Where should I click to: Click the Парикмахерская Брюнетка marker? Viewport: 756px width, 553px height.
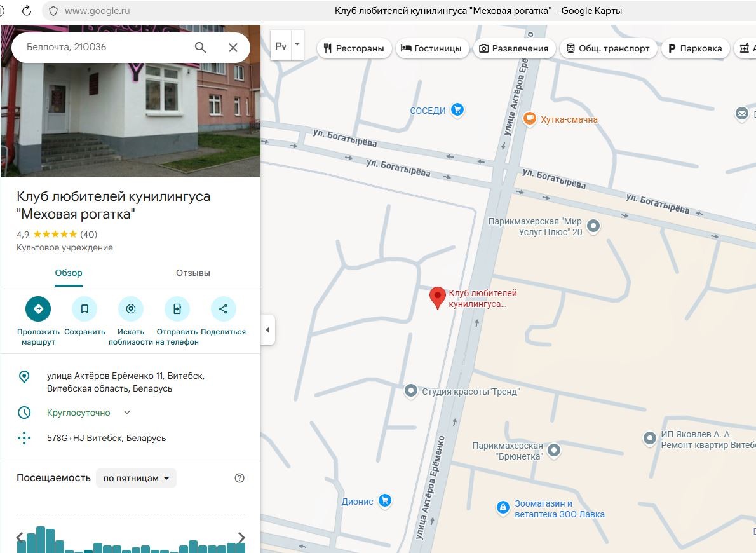(554, 450)
